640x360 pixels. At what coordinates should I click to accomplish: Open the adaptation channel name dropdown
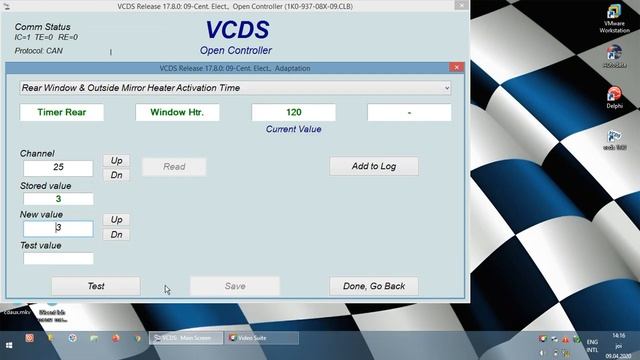[x=235, y=88]
